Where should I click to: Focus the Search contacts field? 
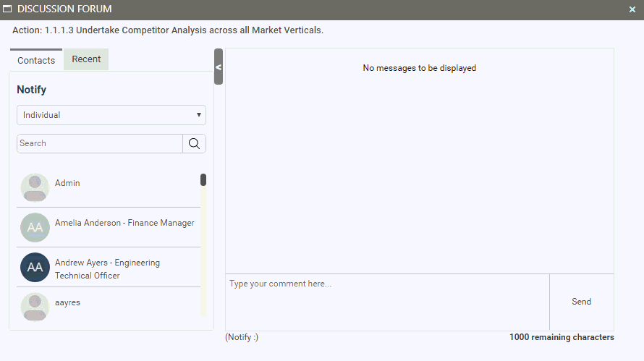[100, 143]
